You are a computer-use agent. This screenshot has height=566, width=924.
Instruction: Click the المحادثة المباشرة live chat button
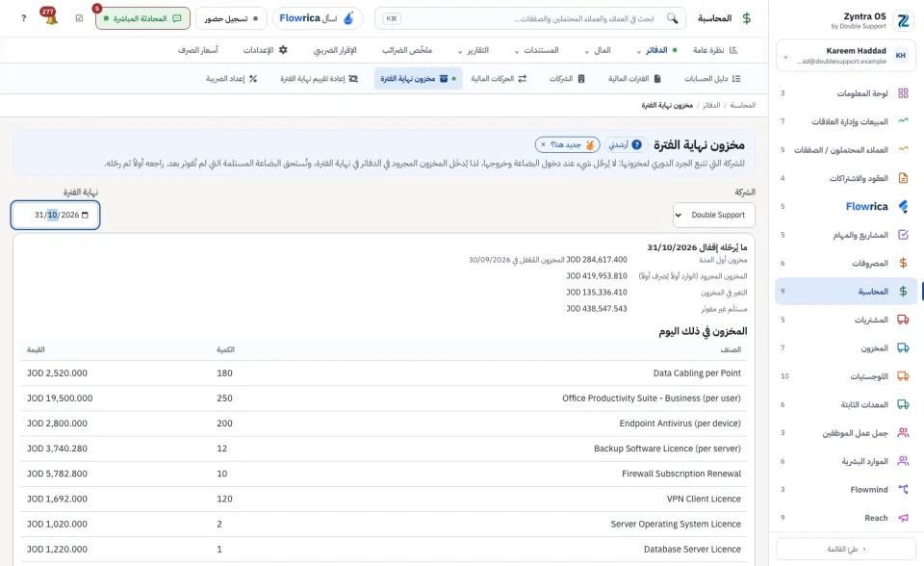pyautogui.click(x=142, y=18)
